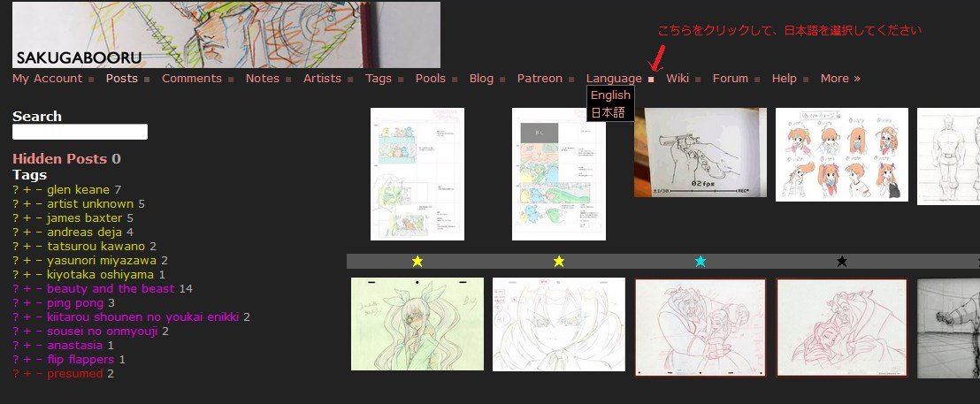Image resolution: width=980 pixels, height=404 pixels.
Task: Open submenu square after Artists
Action: coord(350,80)
